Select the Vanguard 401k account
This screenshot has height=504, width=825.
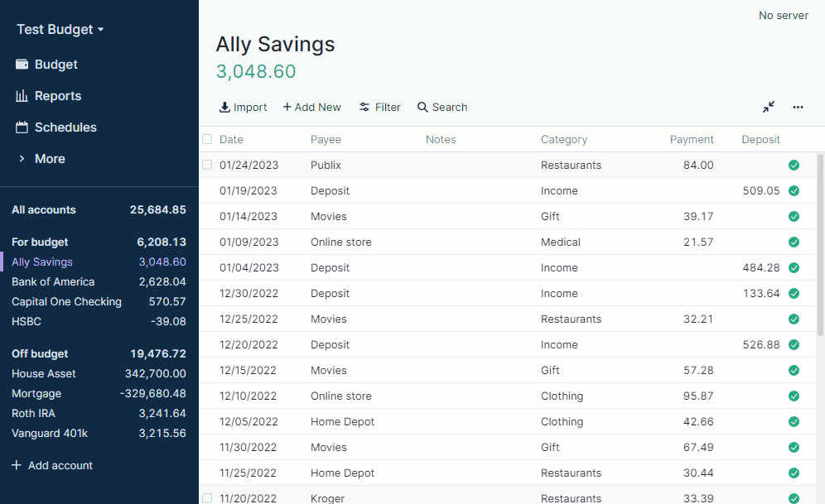click(99, 434)
